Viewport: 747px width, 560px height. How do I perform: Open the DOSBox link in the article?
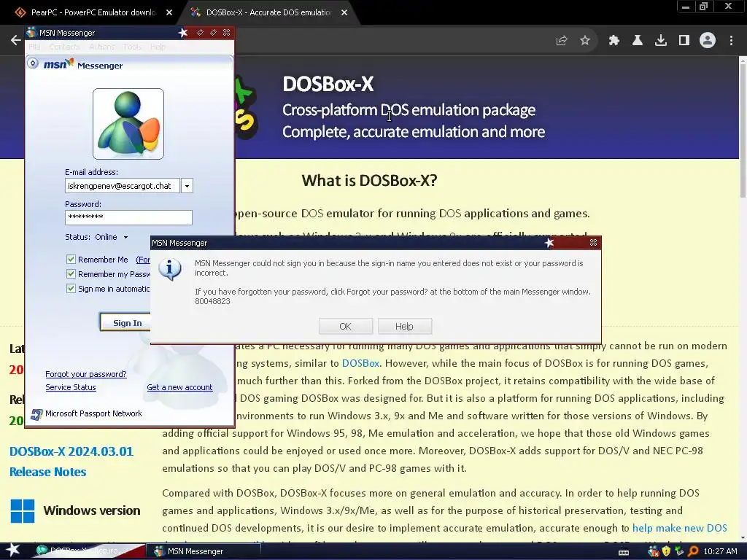tap(360, 363)
